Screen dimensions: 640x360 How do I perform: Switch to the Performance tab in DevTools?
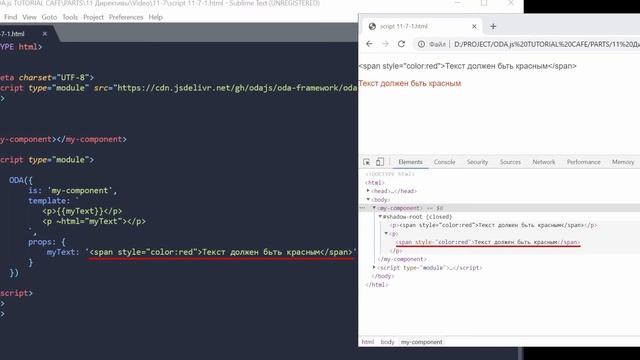coord(583,162)
